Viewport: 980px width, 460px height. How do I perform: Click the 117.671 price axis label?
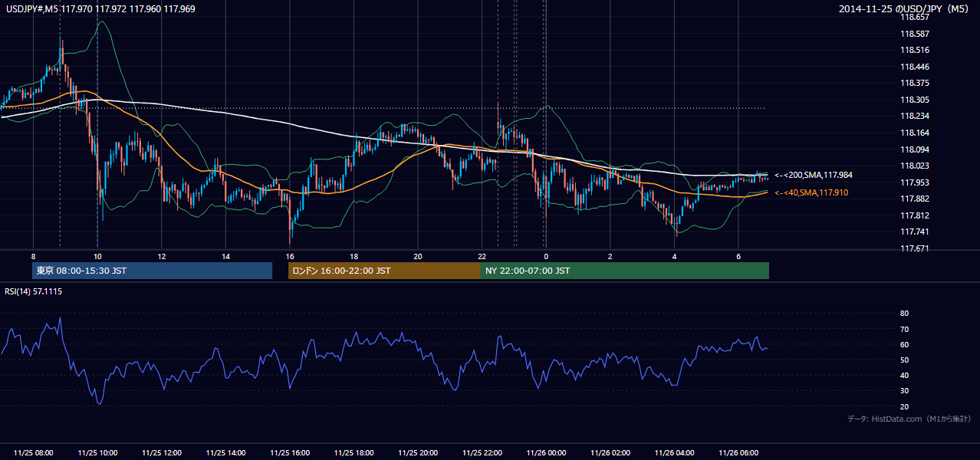pyautogui.click(x=914, y=248)
